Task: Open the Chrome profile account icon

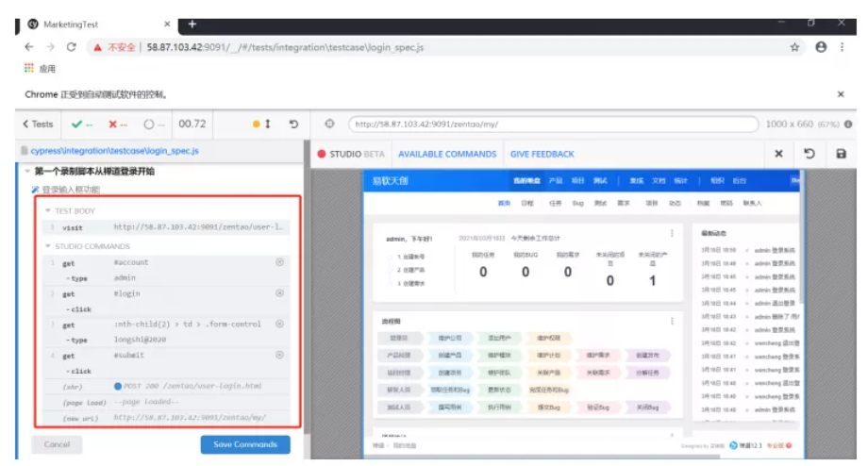Action: (821, 46)
